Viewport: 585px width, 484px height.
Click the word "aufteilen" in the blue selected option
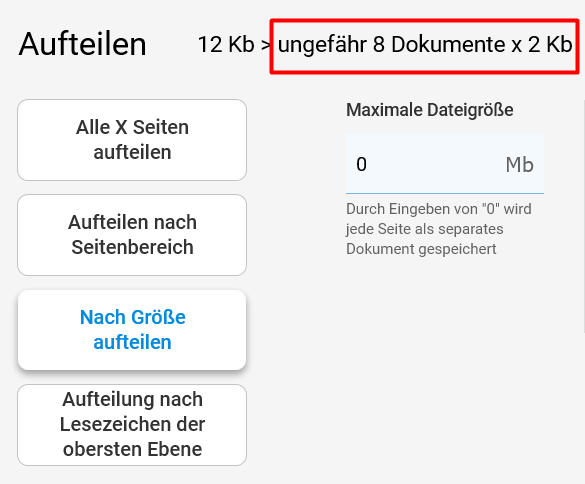(x=132, y=342)
